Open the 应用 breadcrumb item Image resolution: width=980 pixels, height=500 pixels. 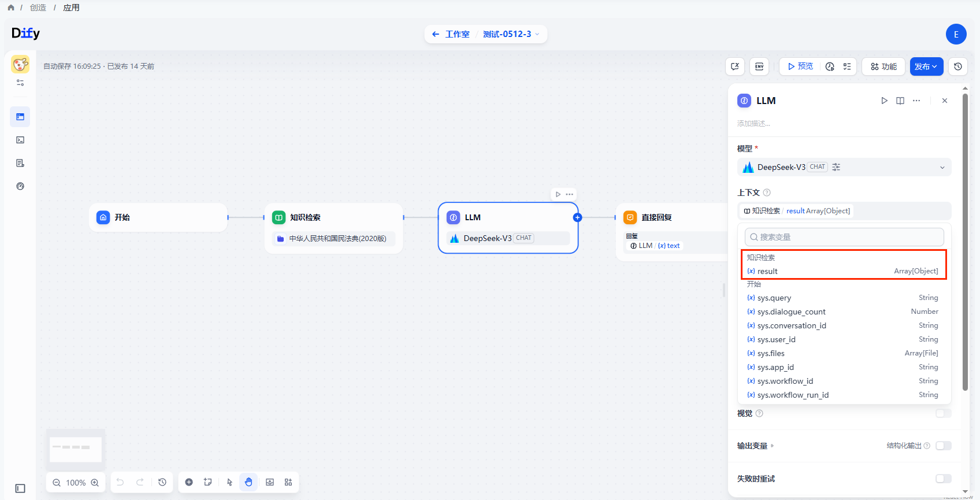(71, 8)
